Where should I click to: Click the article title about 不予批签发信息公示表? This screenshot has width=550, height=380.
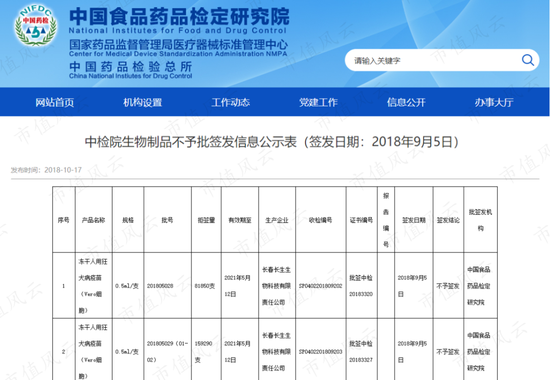click(272, 142)
